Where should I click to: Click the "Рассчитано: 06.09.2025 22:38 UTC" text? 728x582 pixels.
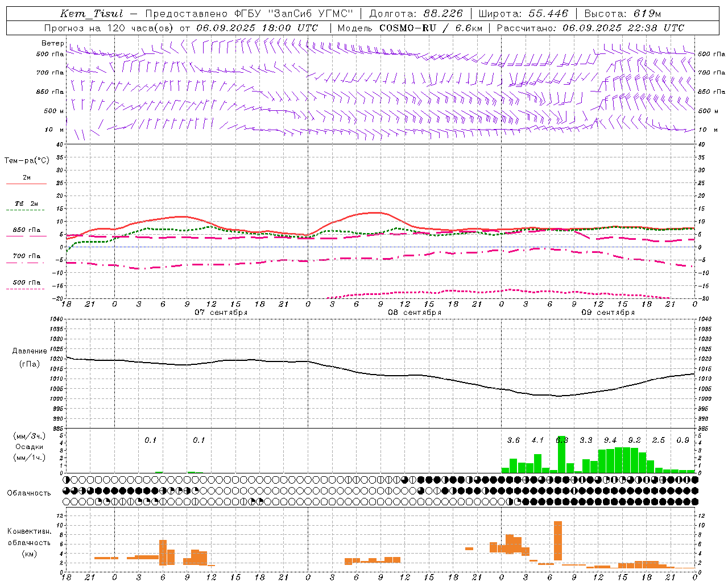click(590, 28)
